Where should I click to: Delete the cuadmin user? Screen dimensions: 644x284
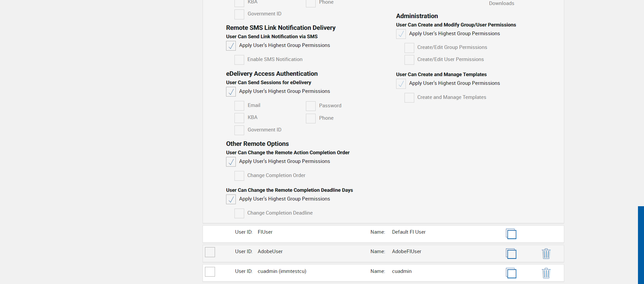coord(546,273)
